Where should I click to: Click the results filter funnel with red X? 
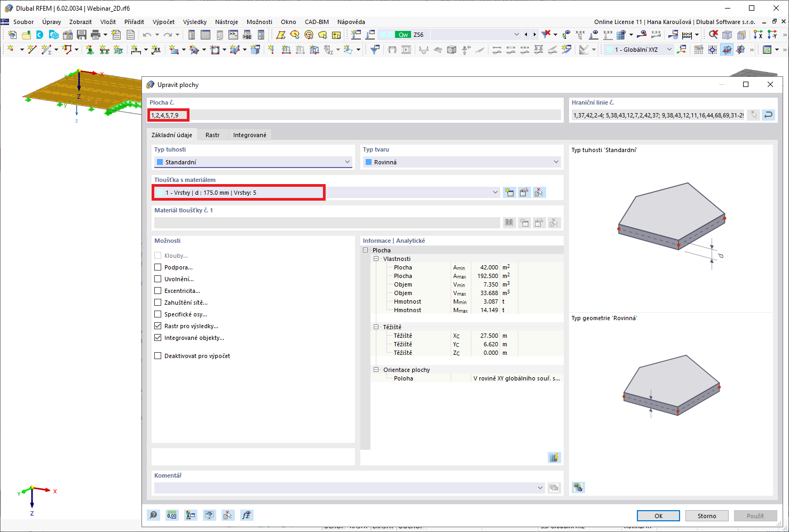pyautogui.click(x=546, y=35)
